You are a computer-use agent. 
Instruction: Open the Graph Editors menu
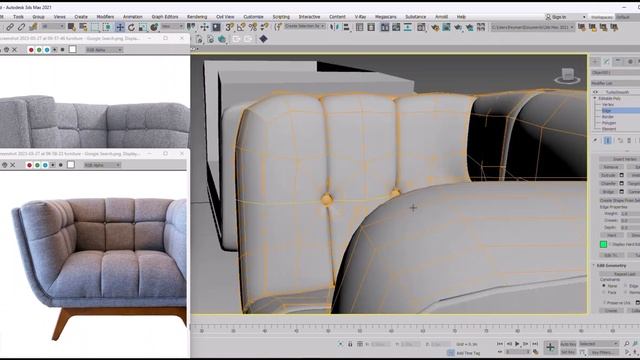point(164,17)
